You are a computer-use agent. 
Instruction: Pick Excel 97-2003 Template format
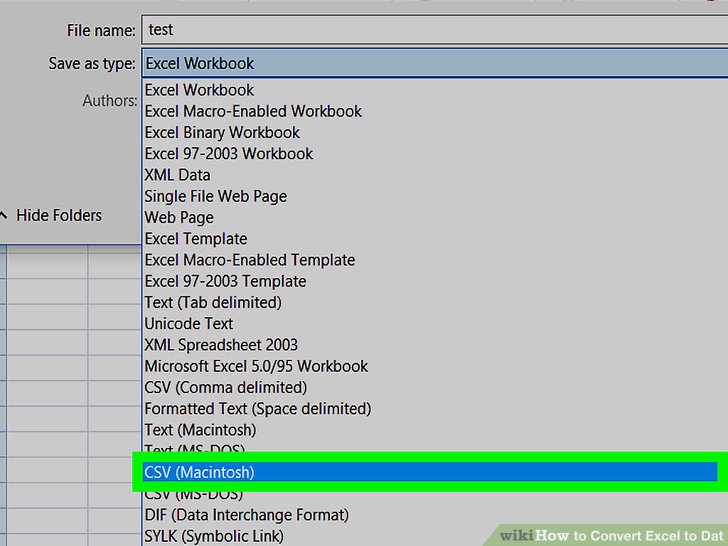(x=225, y=281)
